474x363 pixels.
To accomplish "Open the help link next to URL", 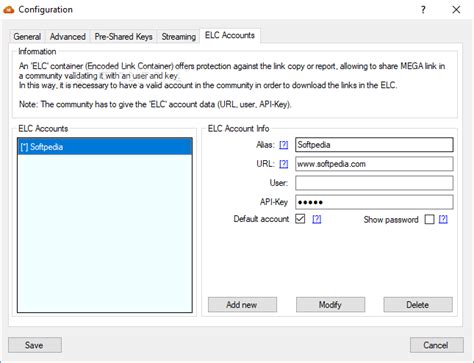I will pos(283,164).
